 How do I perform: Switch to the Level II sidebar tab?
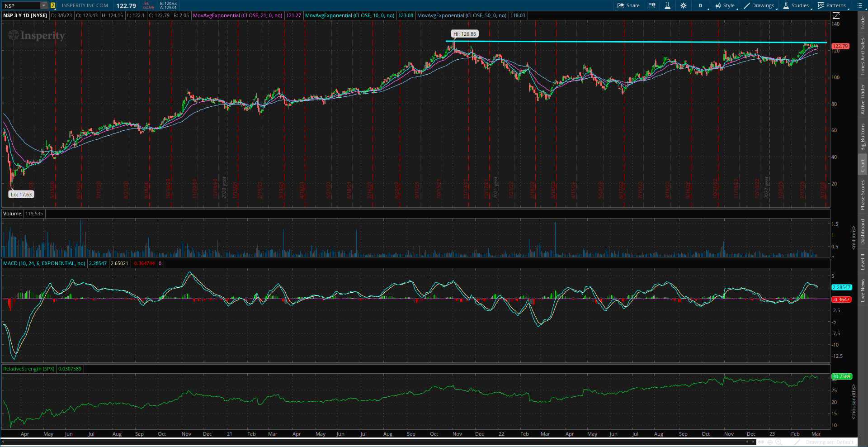(863, 262)
